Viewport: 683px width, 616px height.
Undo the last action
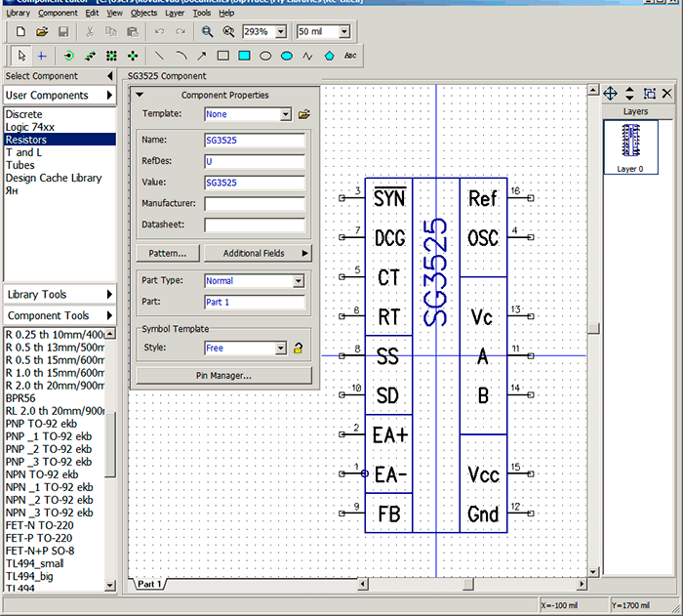(159, 32)
